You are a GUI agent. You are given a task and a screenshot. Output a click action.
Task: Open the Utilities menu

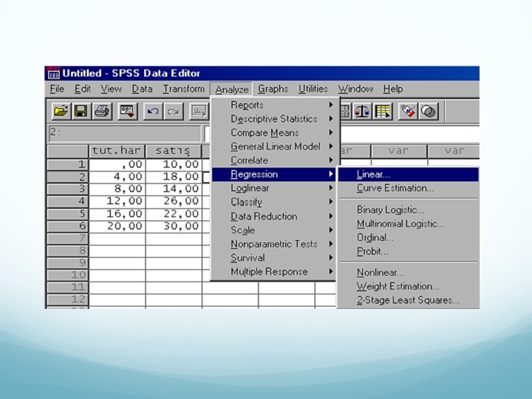[x=313, y=89]
